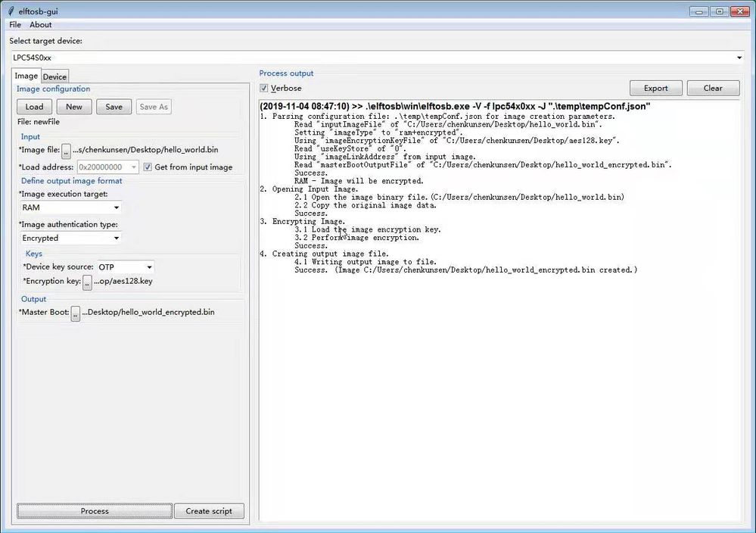Click the Export output button
756x533 pixels.
(655, 88)
